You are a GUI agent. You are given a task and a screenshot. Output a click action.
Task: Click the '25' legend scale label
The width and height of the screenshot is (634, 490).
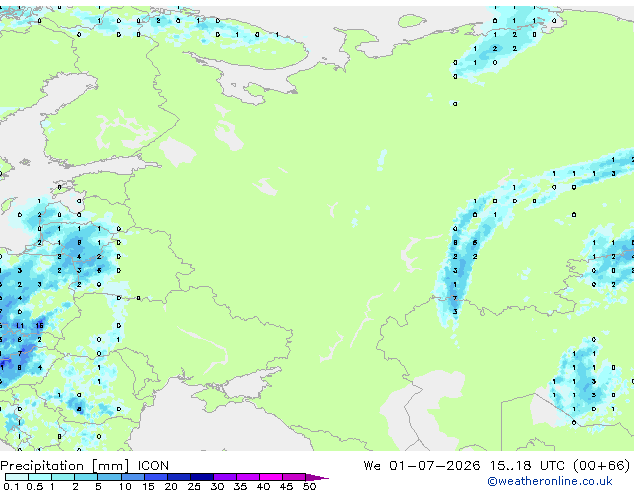pyautogui.click(x=194, y=486)
